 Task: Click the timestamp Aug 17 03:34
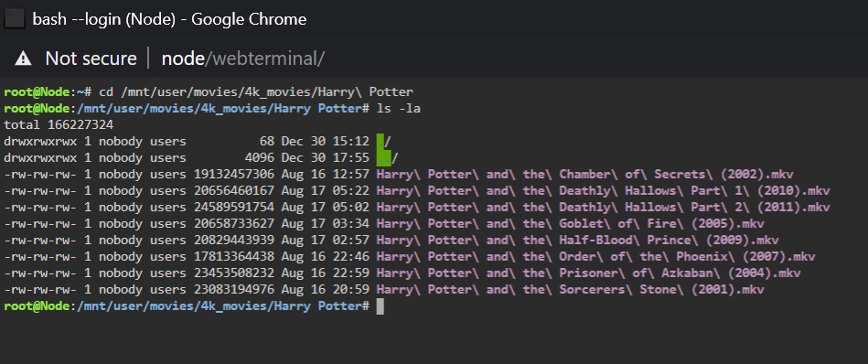[325, 224]
